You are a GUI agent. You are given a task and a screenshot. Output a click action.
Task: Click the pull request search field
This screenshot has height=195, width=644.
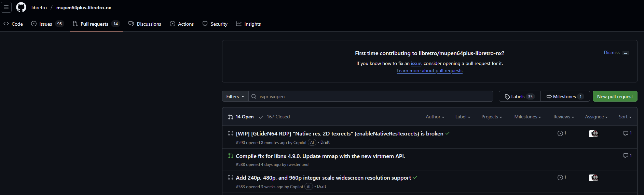pos(372,96)
